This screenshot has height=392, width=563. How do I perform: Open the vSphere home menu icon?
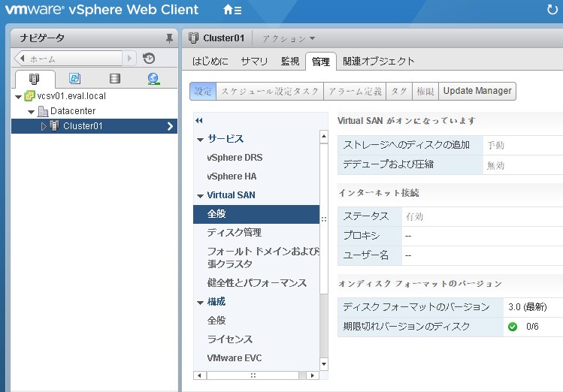point(232,10)
